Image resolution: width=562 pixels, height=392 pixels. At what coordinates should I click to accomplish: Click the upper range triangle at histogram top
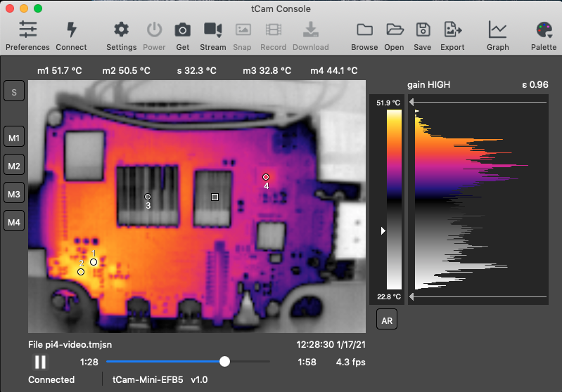[x=411, y=103]
